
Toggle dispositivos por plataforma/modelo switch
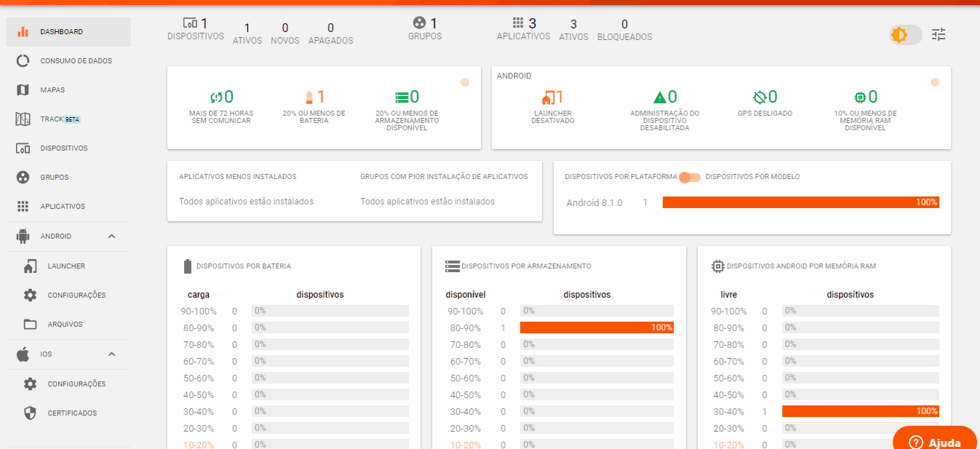[690, 178]
